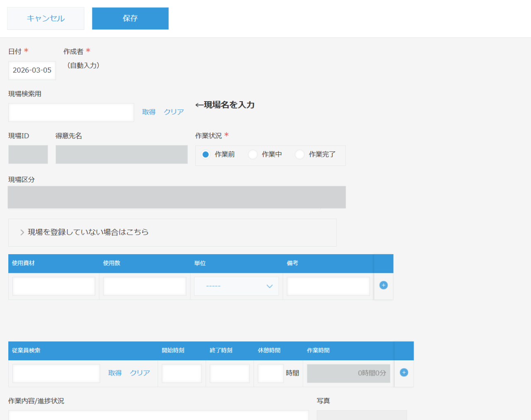Click the 使用資材 input field
The image size is (531, 420).
54,286
